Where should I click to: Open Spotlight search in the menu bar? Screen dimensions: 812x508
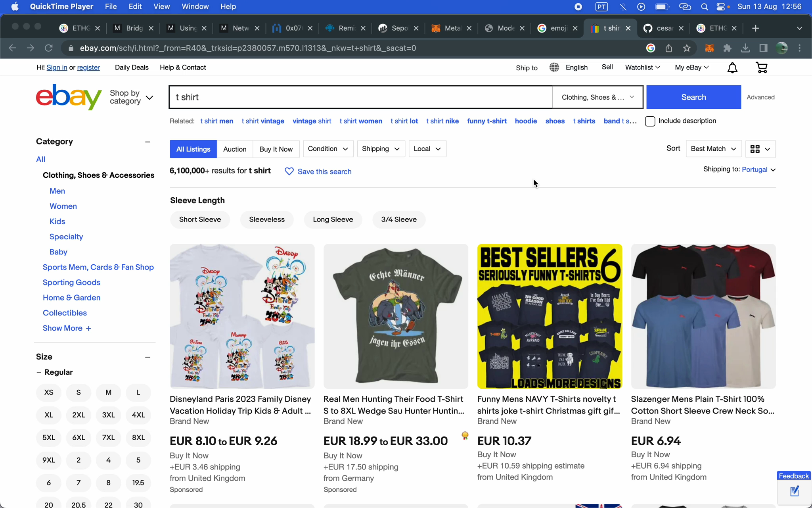[x=705, y=6]
